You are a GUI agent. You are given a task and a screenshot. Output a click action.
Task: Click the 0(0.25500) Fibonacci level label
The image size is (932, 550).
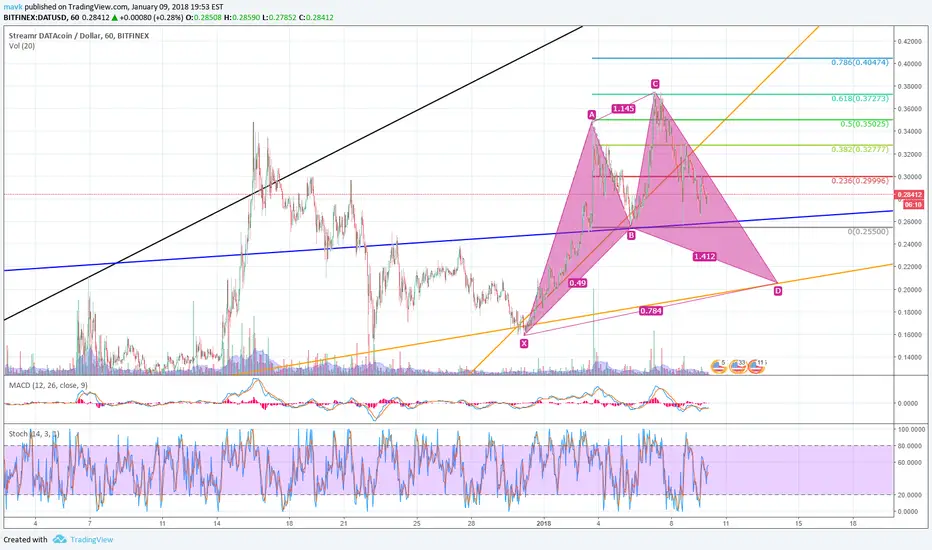click(x=868, y=231)
